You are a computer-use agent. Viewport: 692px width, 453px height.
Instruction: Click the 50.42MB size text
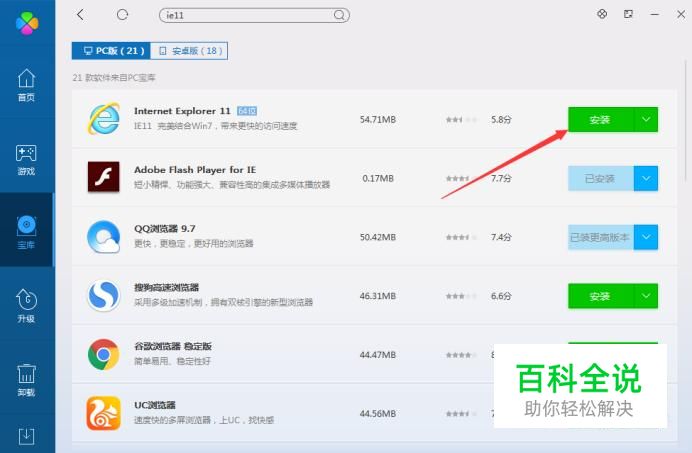pos(378,237)
